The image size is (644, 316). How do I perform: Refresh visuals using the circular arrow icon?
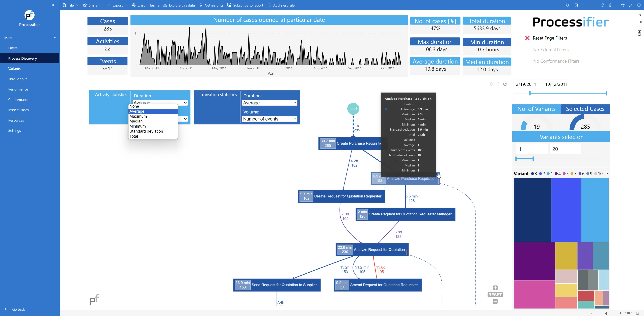[x=603, y=5]
